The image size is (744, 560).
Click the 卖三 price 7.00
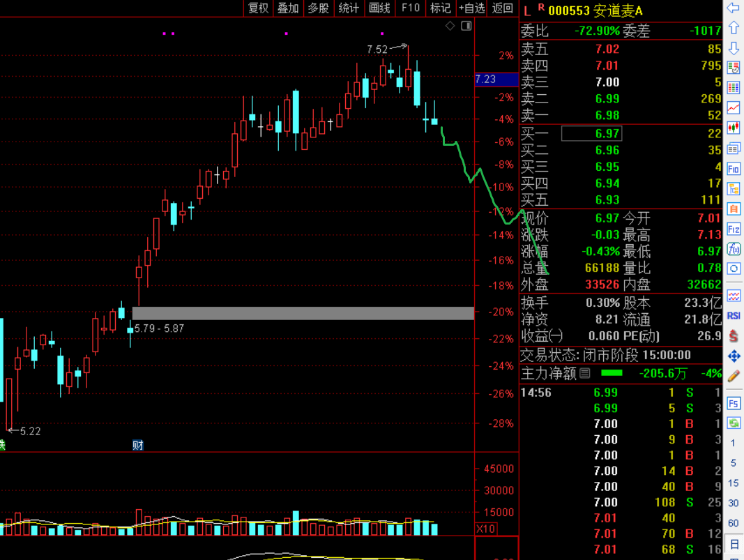607,82
